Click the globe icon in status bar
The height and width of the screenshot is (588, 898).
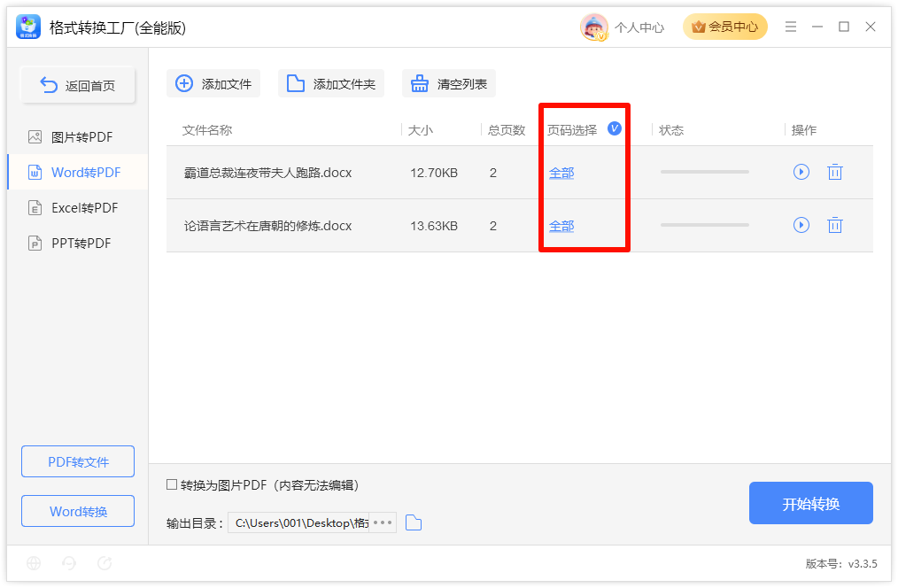coord(34,563)
